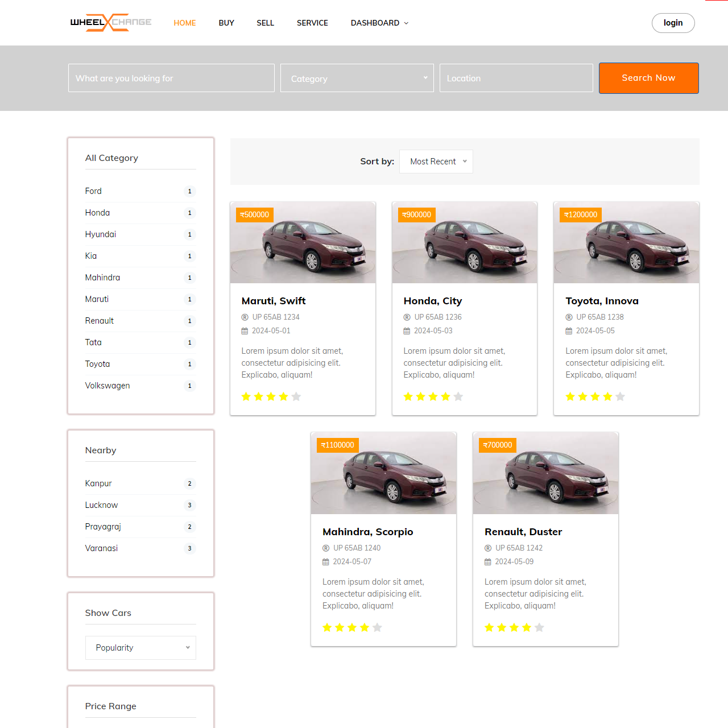The width and height of the screenshot is (728, 728).
Task: Click the third star on Renault Duster rating
Action: [x=514, y=627]
